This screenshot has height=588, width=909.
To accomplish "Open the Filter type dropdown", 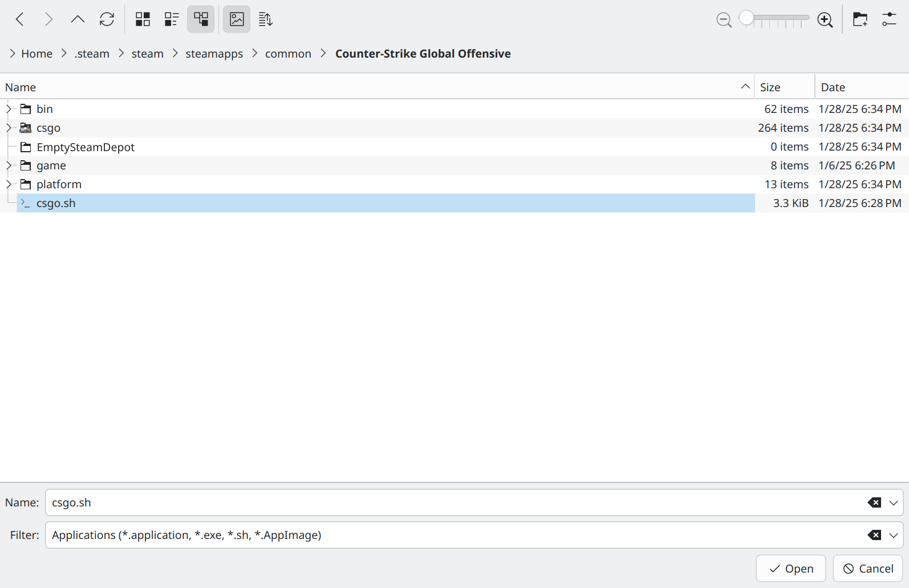I will tap(894, 535).
